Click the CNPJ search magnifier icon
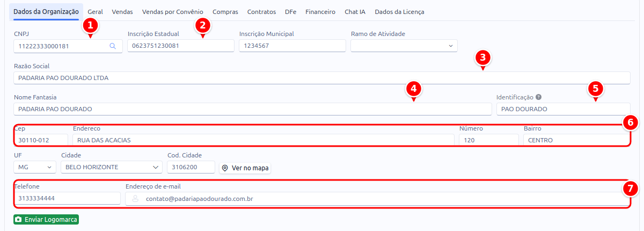The height and width of the screenshot is (231, 644). (113, 46)
